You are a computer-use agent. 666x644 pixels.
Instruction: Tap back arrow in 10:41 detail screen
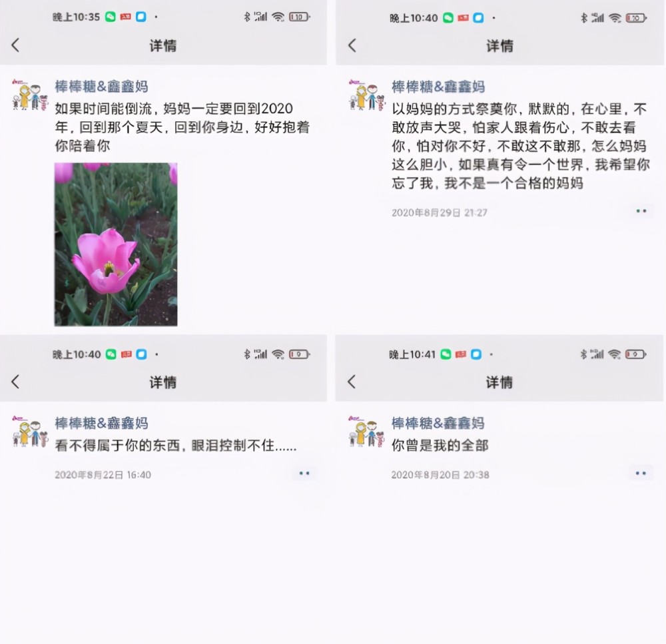click(352, 382)
